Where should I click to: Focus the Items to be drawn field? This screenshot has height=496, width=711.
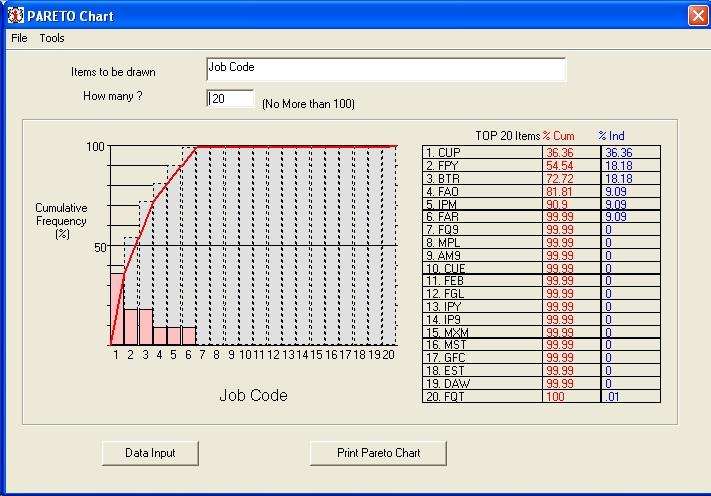tap(386, 69)
